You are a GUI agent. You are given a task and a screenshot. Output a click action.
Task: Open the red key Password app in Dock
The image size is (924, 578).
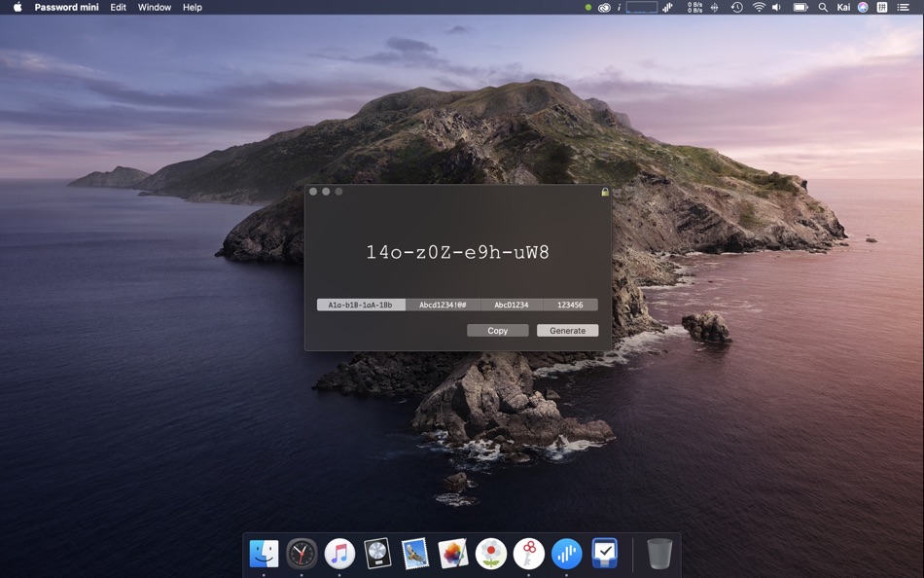528,554
